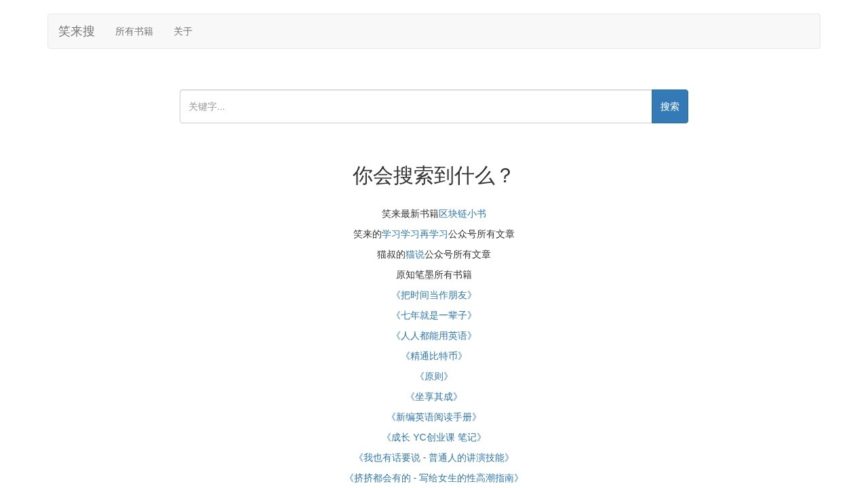
Task: Open the 区块链小书 link
Action: click(462, 213)
